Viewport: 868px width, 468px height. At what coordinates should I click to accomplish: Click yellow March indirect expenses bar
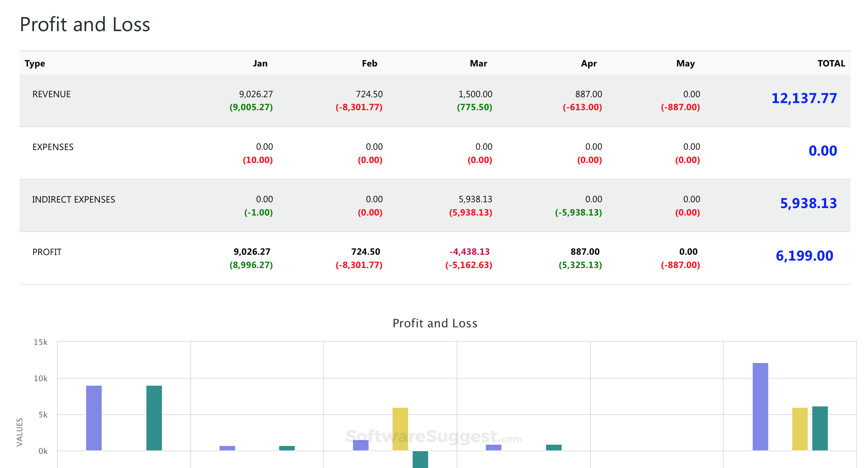coord(400,429)
